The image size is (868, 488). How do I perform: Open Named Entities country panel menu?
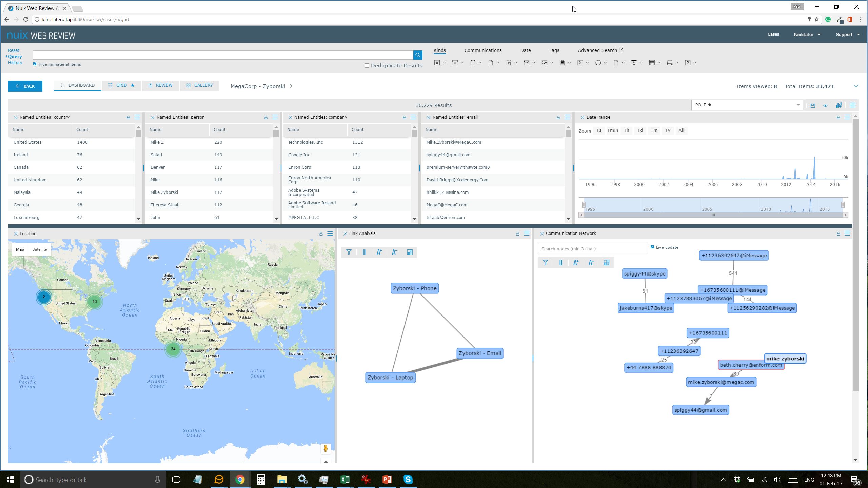137,117
